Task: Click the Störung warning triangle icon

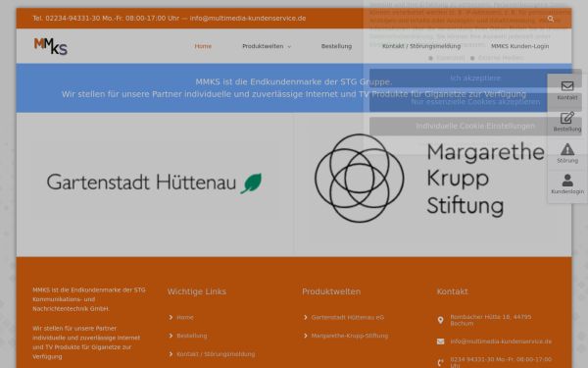Action: [567, 149]
